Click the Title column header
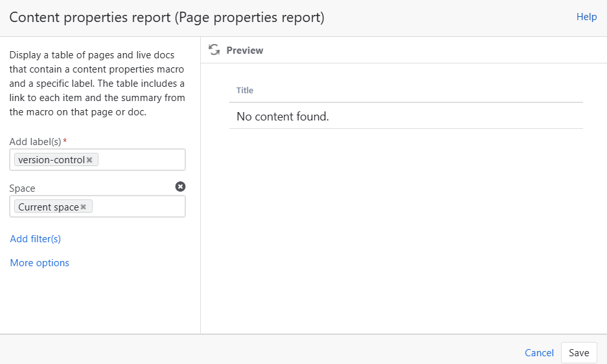 [245, 90]
